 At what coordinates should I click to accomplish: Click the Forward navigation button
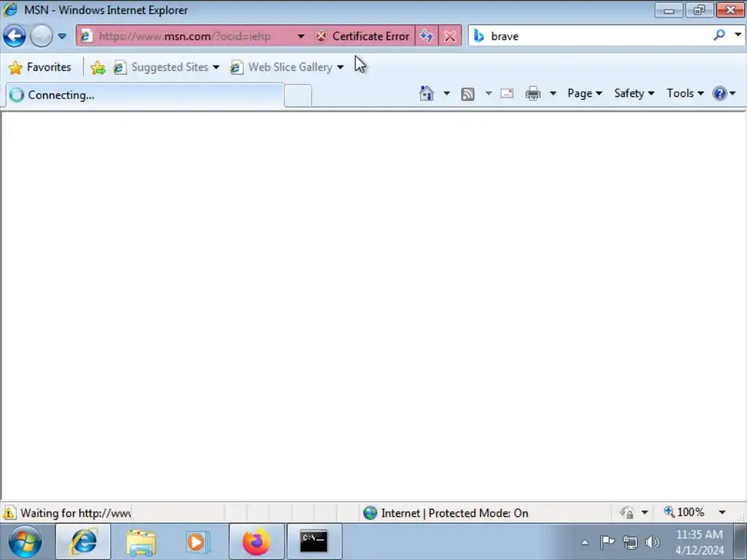click(x=42, y=36)
